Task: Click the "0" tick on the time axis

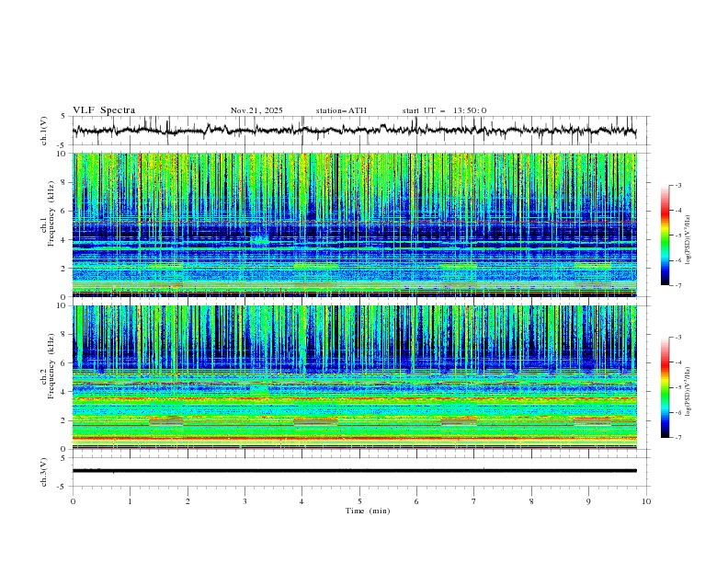Action: click(73, 501)
